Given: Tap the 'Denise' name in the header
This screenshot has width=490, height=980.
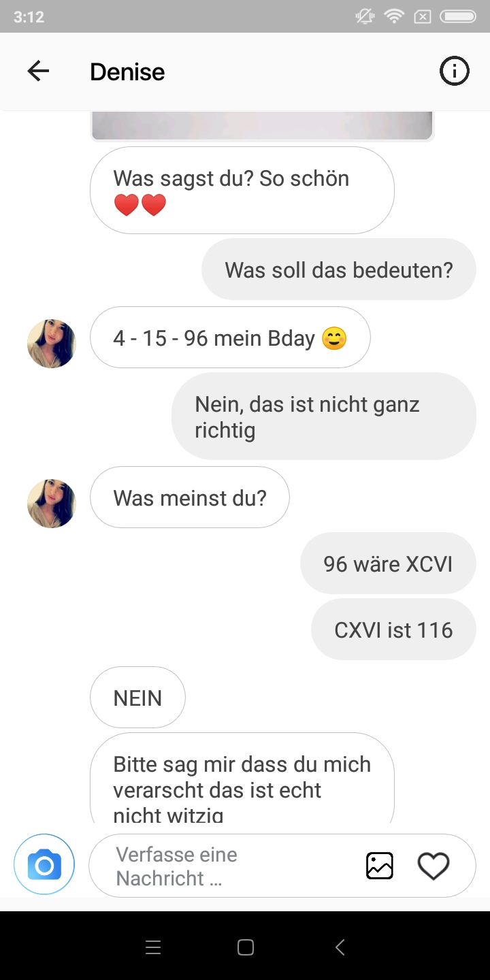Looking at the screenshot, I should click(127, 71).
